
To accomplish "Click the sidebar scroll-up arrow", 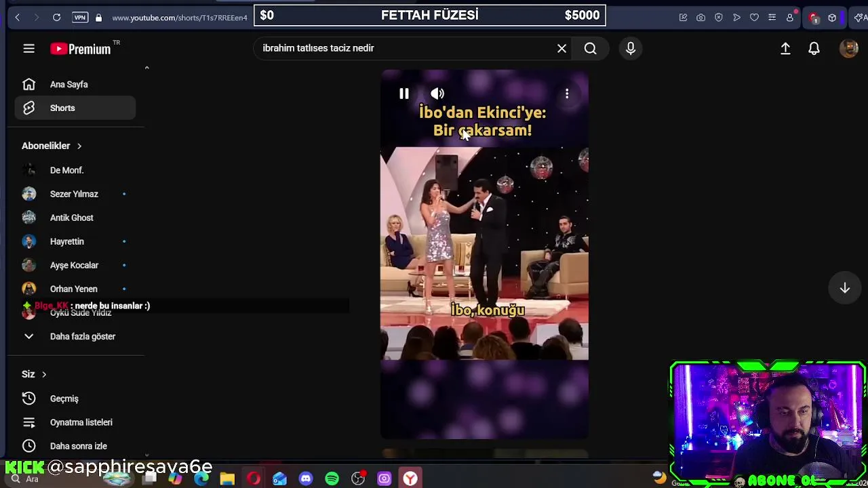I will tap(146, 68).
